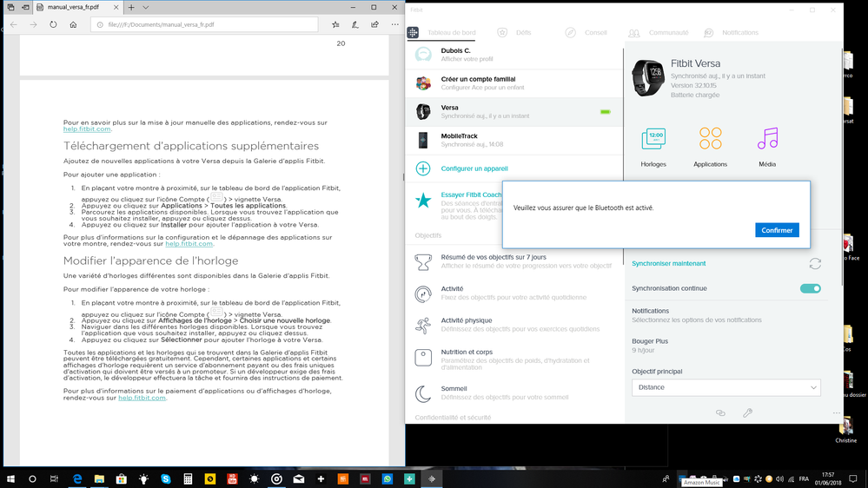Open Task View in taskbar
Image resolution: width=868 pixels, height=488 pixels.
(54, 479)
